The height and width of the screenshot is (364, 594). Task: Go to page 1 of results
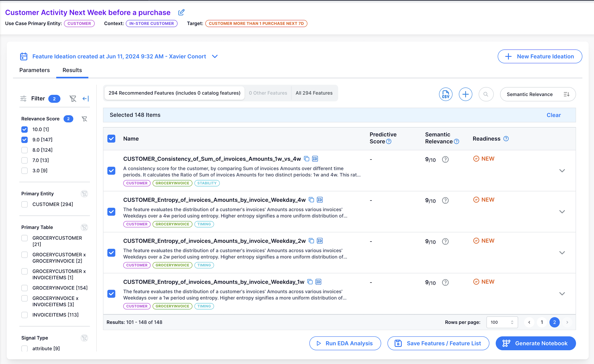click(x=542, y=322)
